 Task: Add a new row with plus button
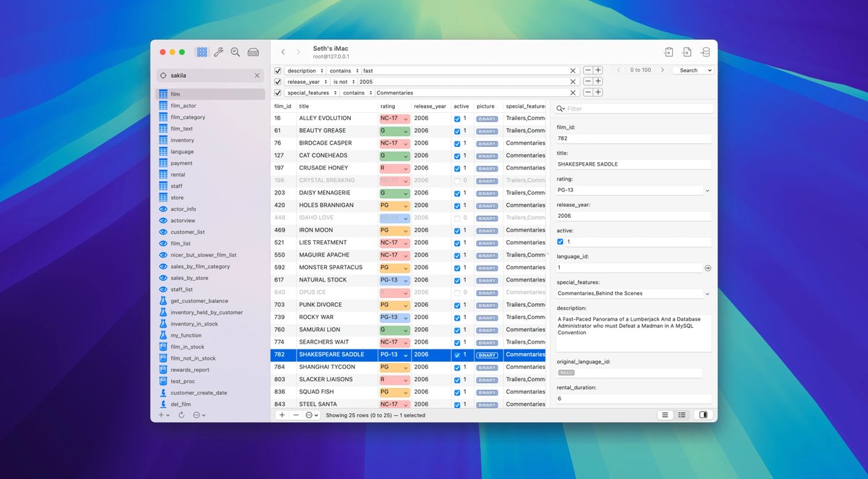[282, 415]
